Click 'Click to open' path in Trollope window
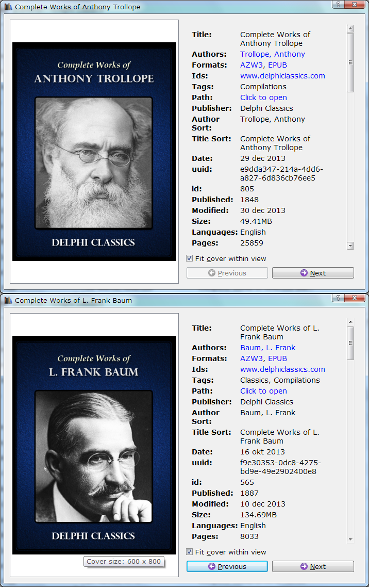Screen dimensions: 369x588 pos(263,97)
